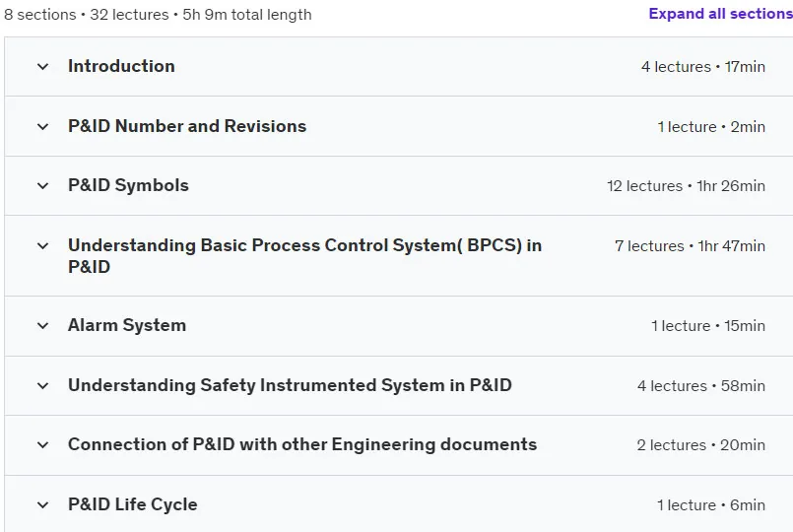Expand the BPCS section chevron
Screen dimensions: 793x532
(43, 246)
